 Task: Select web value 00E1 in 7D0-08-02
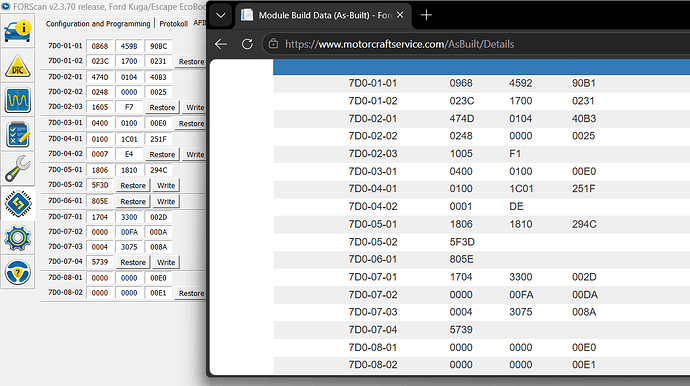(584, 365)
